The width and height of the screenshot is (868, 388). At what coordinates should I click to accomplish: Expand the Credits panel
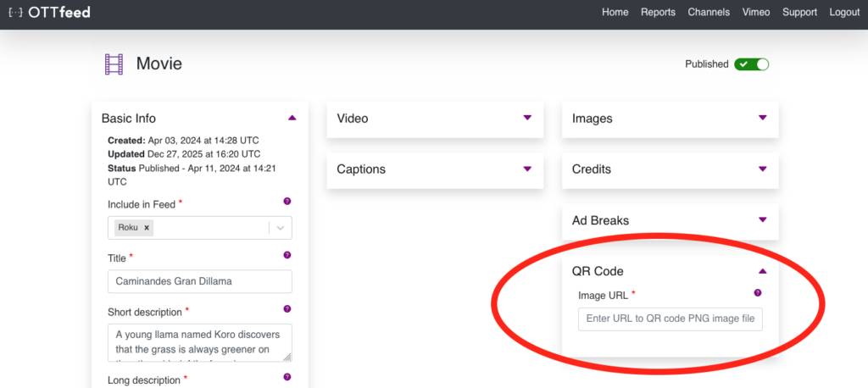tap(762, 169)
